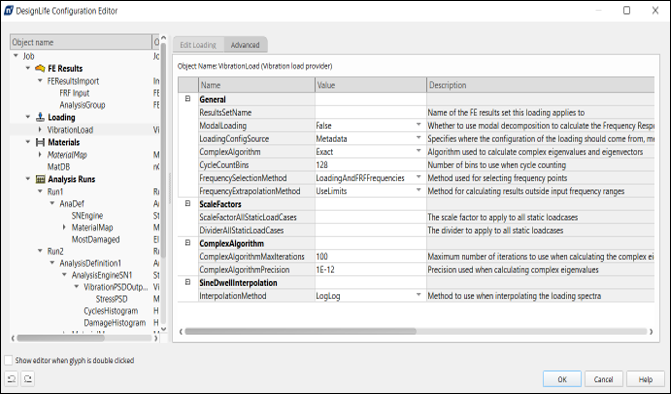
Task: Select SNEngine in the tree
Action: (87, 216)
